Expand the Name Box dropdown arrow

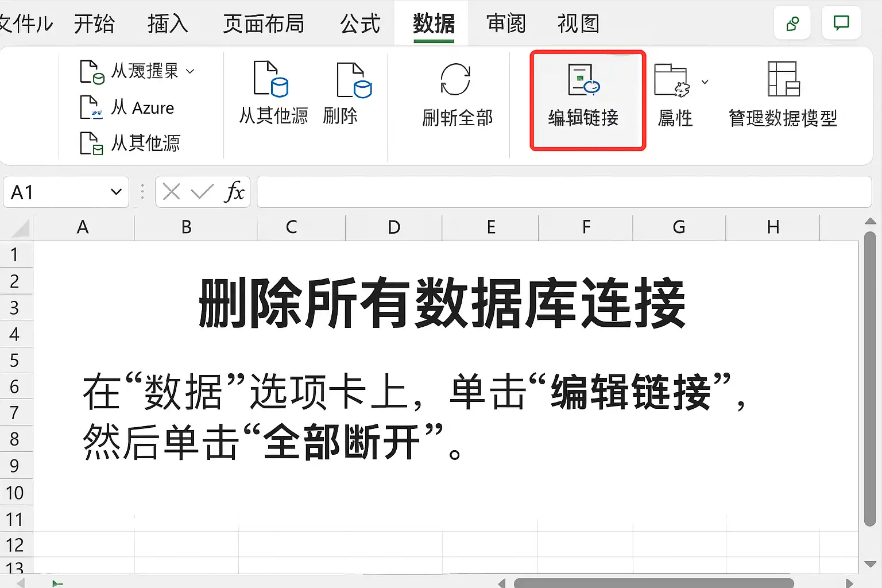click(x=117, y=192)
